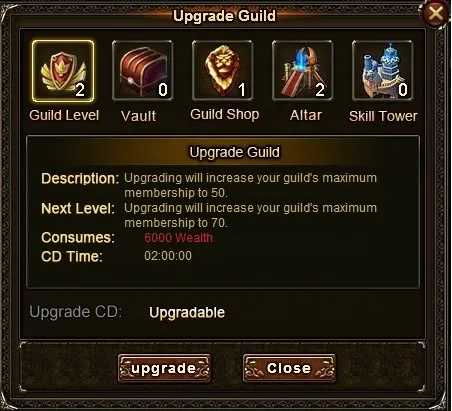Open the Skill Tower label
The width and height of the screenshot is (452, 411).
tap(383, 116)
